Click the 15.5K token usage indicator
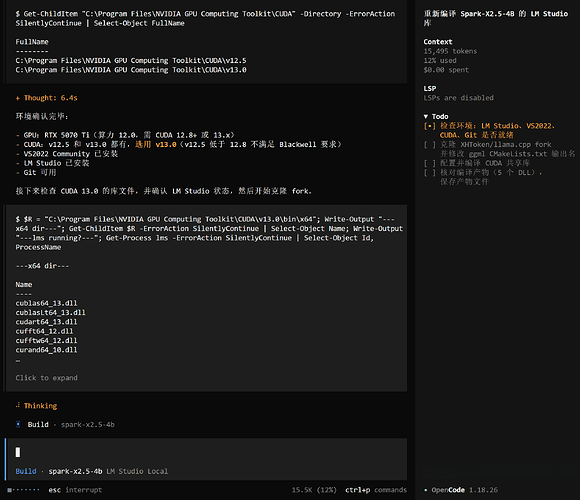This screenshot has width=580, height=500. tap(314, 490)
